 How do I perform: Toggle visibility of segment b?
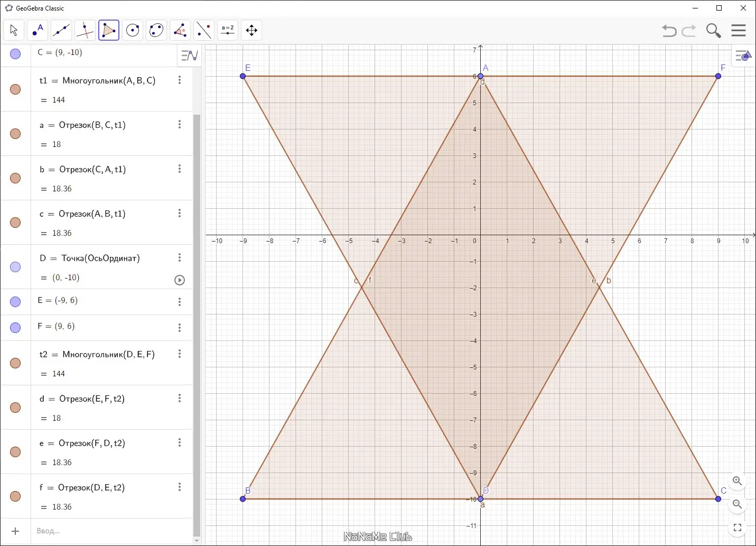click(15, 178)
